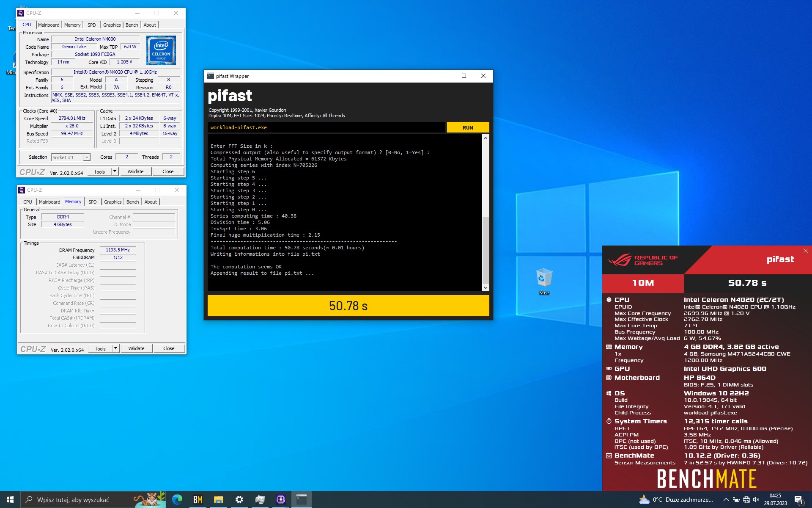Open About tab in upper CPU-Z window
The width and height of the screenshot is (812, 508).
pyautogui.click(x=150, y=25)
